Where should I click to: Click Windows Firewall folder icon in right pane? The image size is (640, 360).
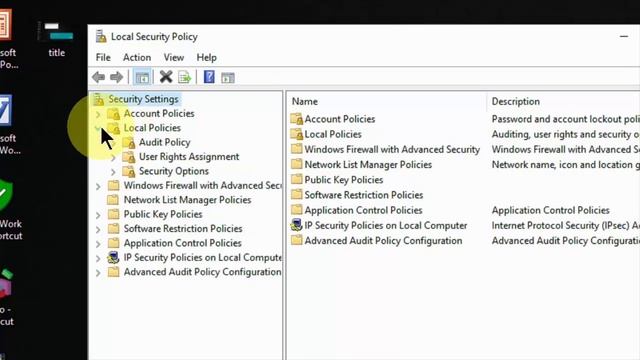pyautogui.click(x=297, y=149)
